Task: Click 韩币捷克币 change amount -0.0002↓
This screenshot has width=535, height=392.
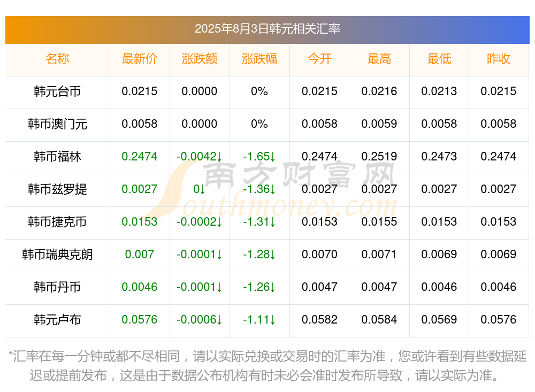Action: (x=200, y=221)
